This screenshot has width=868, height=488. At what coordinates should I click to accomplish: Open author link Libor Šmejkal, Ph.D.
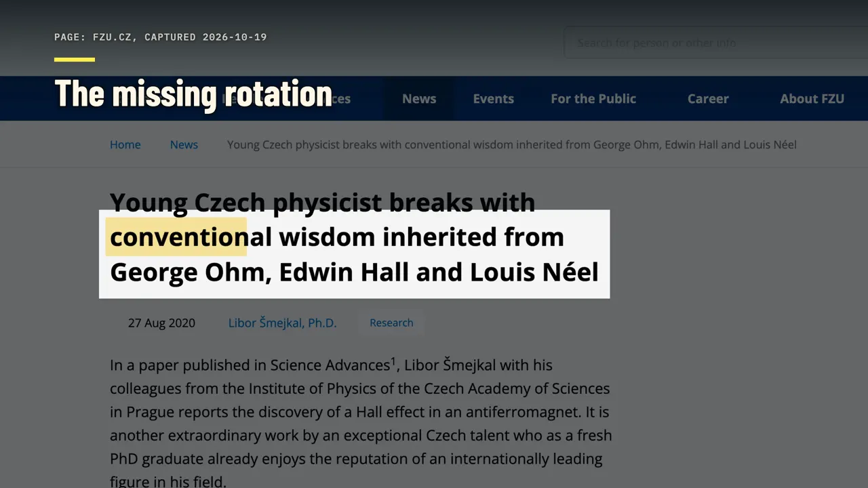point(282,323)
